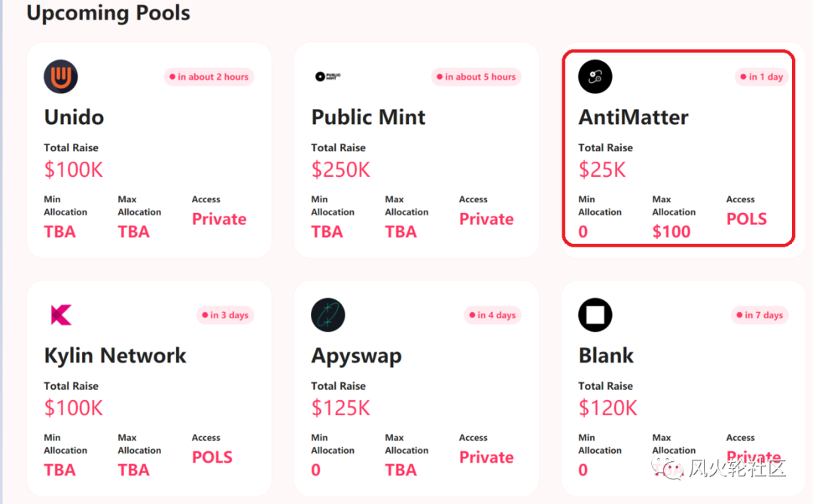Image resolution: width=813 pixels, height=504 pixels.
Task: Click the 'in 3 days' badge
Action: (x=225, y=315)
